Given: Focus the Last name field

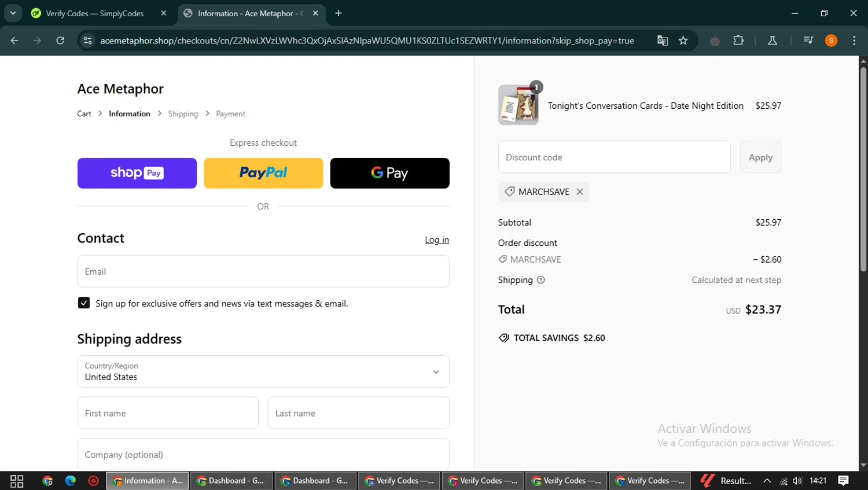Looking at the screenshot, I should click(358, 413).
